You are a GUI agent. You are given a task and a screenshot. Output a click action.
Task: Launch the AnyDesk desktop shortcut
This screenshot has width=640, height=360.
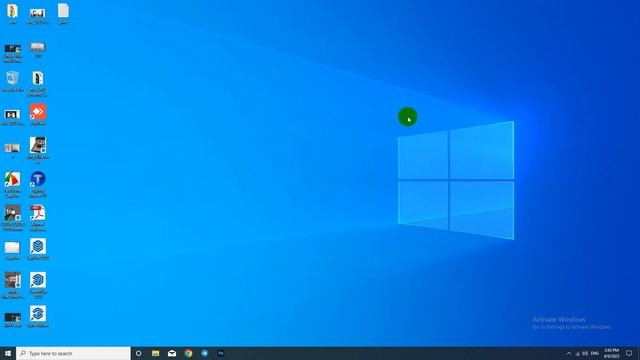pyautogui.click(x=38, y=114)
